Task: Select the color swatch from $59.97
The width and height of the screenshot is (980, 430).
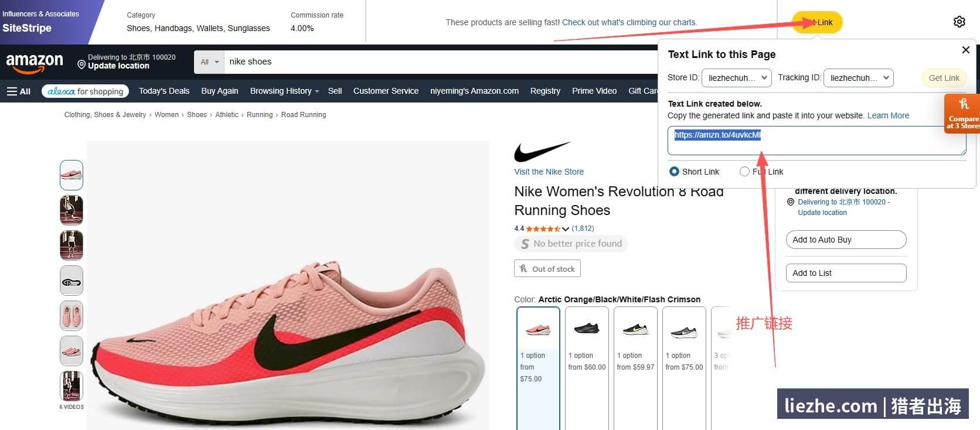Action: [635, 368]
